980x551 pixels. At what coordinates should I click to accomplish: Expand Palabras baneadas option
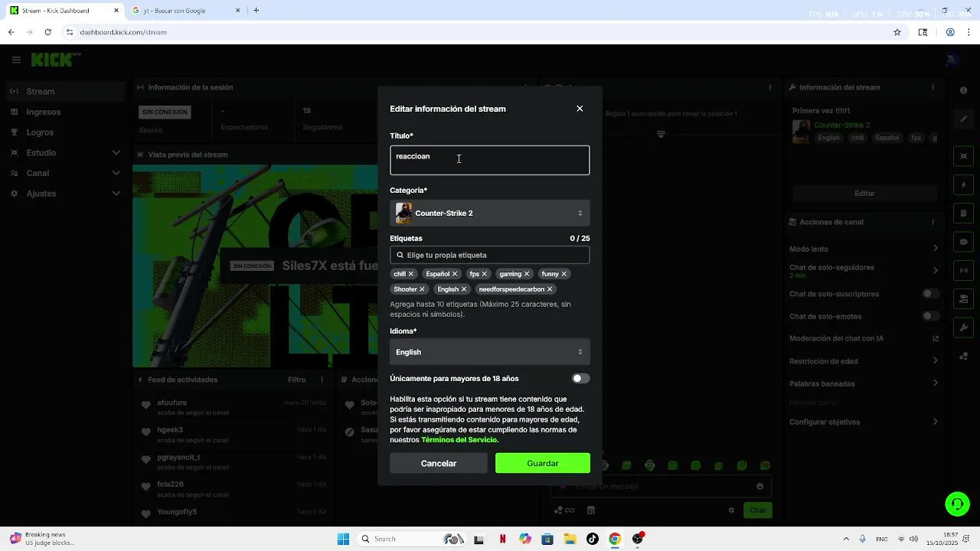[864, 383]
